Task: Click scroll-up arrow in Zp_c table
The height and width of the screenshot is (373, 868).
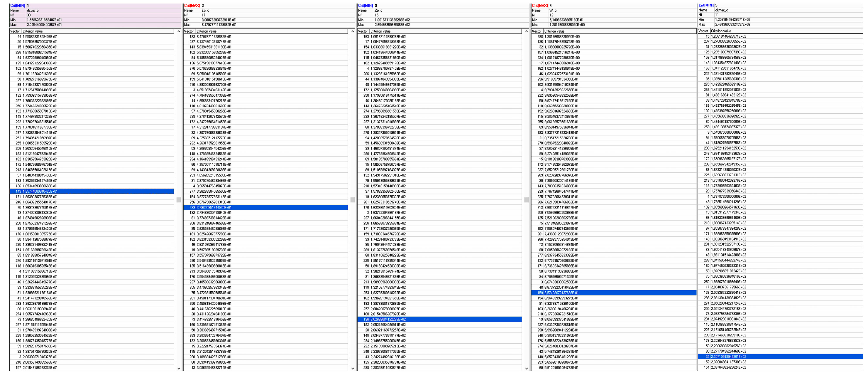Action: [x=526, y=31]
